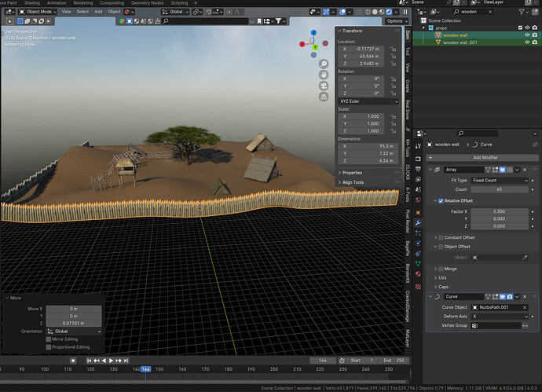Click the zoom magnifier viewport gizmo

324,64
